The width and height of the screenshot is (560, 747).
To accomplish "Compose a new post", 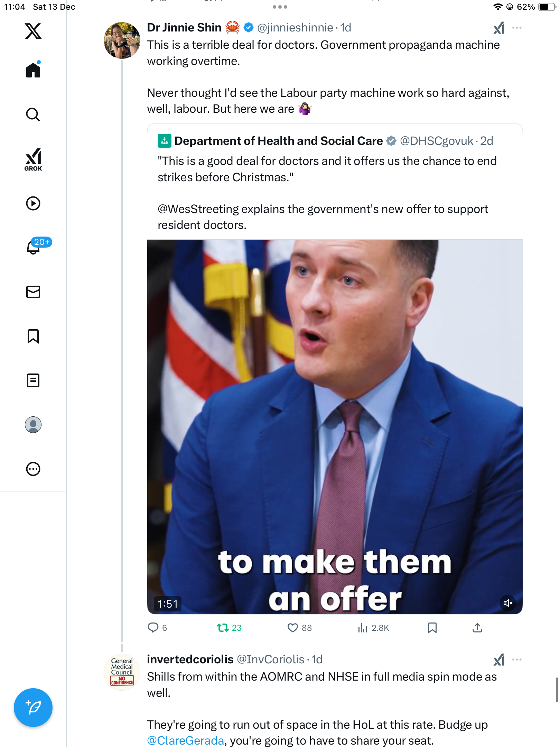I will click(33, 708).
